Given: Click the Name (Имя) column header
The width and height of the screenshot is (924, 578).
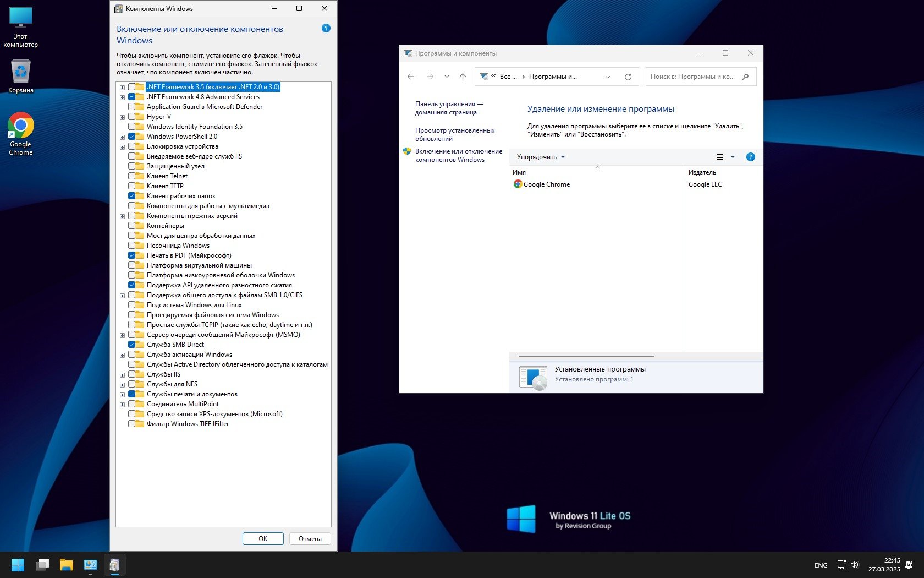Looking at the screenshot, I should click(520, 172).
